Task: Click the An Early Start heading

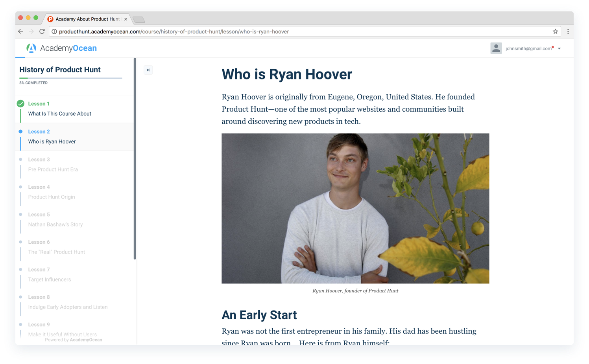Action: tap(259, 315)
